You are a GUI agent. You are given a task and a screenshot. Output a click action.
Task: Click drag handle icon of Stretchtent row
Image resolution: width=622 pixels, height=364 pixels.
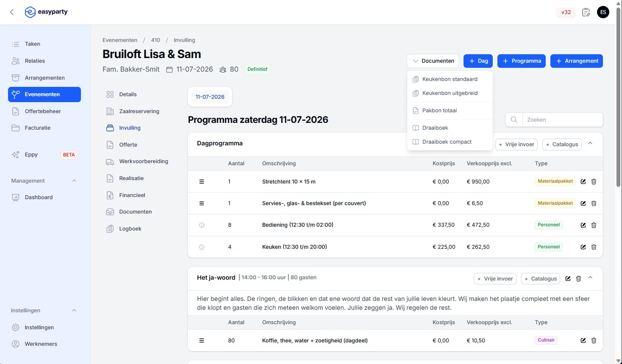click(202, 182)
